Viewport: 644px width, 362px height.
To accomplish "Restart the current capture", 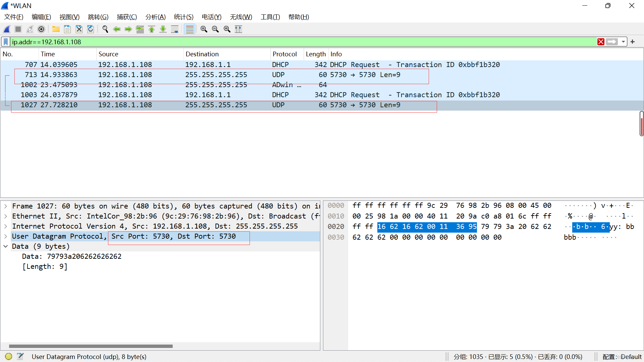I will 30,29.
